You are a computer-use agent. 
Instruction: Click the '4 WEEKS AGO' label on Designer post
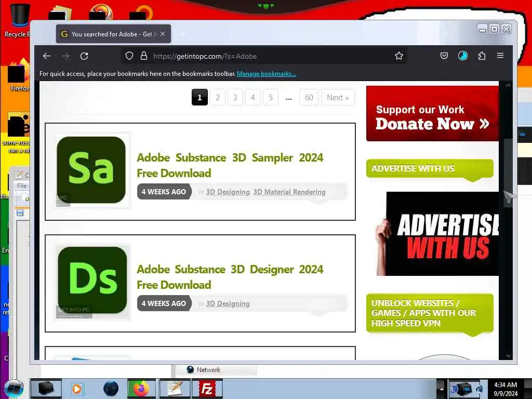[164, 303]
